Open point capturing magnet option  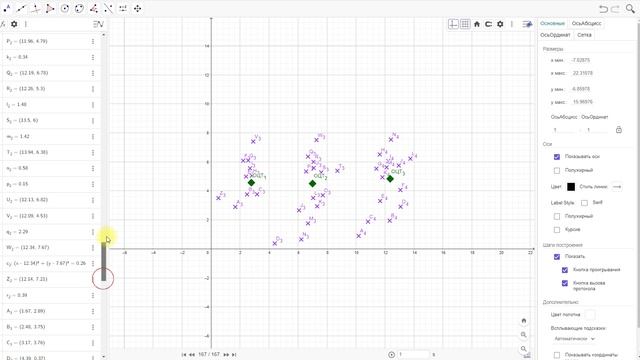click(488, 24)
